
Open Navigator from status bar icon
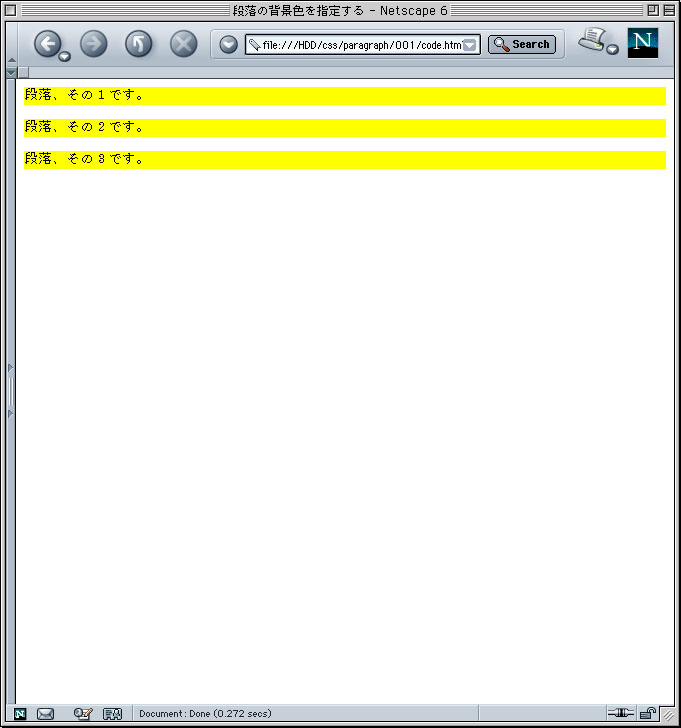20,714
